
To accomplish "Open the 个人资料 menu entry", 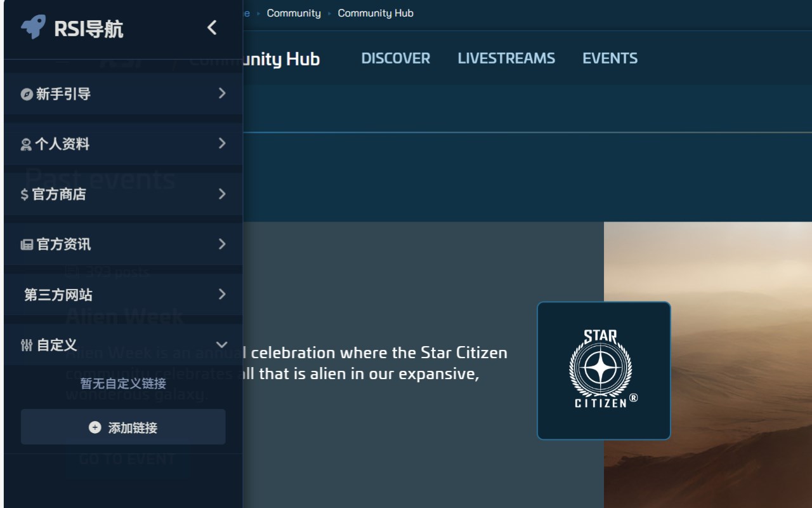I will click(x=123, y=144).
